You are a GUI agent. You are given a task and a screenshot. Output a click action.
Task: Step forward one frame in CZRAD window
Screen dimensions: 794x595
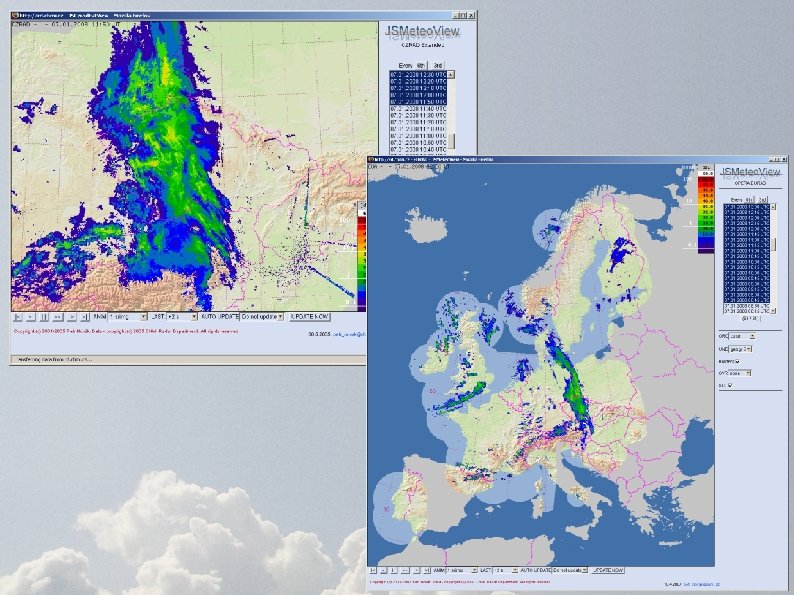(x=71, y=317)
